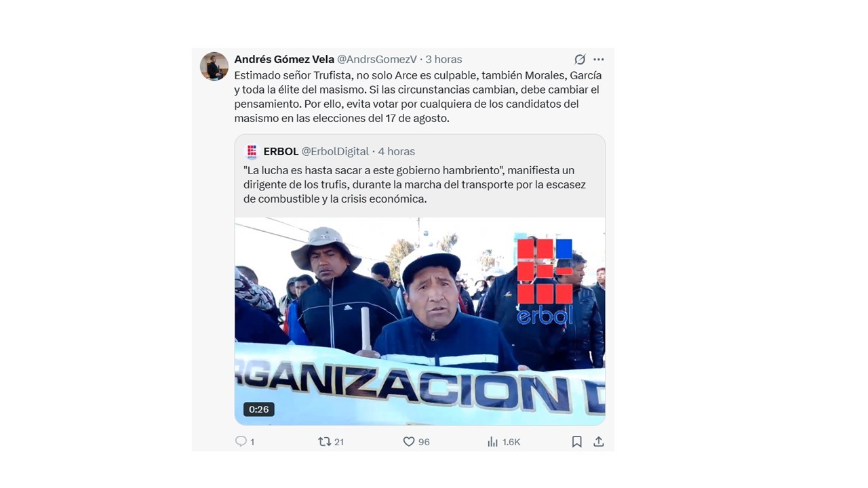868x488 pixels.
Task: Click the @AndrsGomezV handle
Action: tap(376, 59)
